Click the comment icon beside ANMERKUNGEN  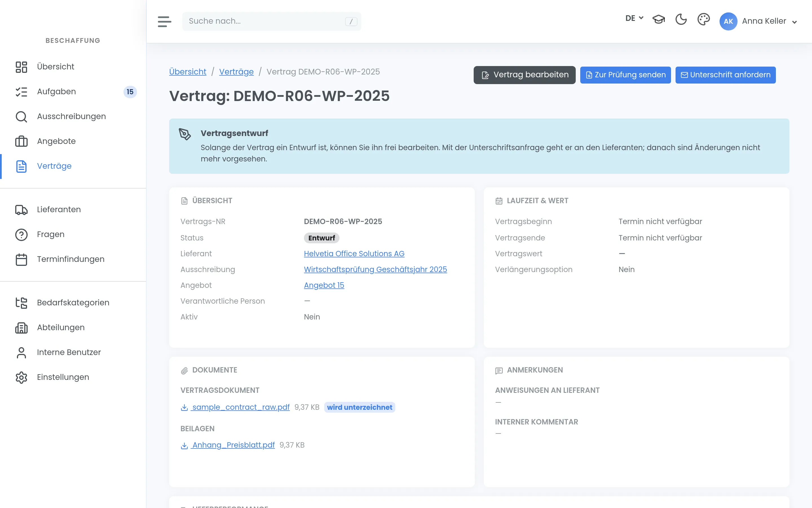pyautogui.click(x=498, y=371)
